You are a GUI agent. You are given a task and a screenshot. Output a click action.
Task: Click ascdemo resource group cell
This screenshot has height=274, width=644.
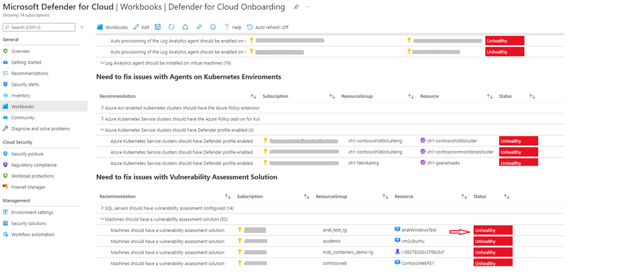point(331,241)
